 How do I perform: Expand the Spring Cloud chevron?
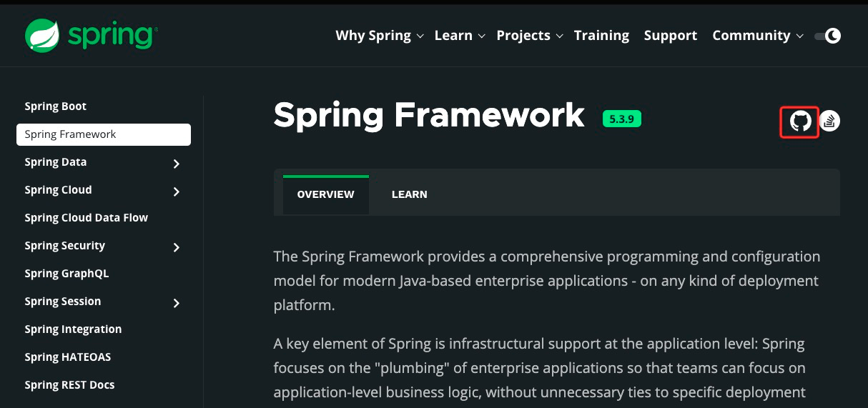(177, 191)
